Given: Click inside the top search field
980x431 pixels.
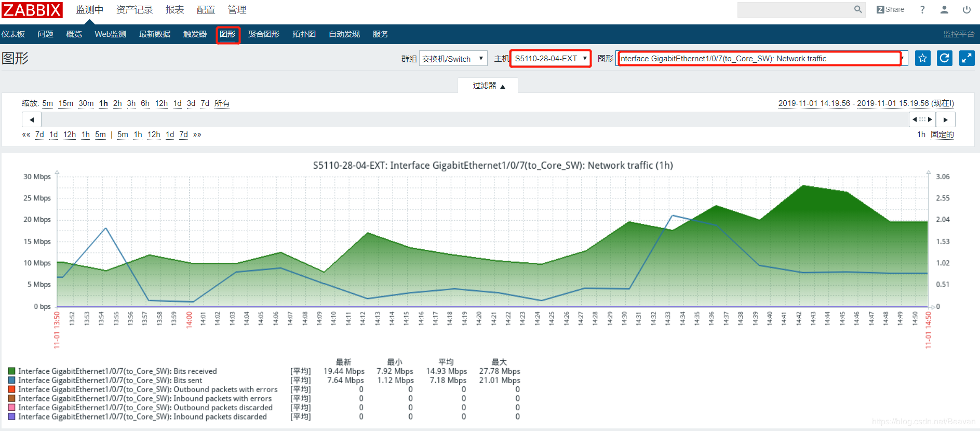Looking at the screenshot, I should 795,9.
